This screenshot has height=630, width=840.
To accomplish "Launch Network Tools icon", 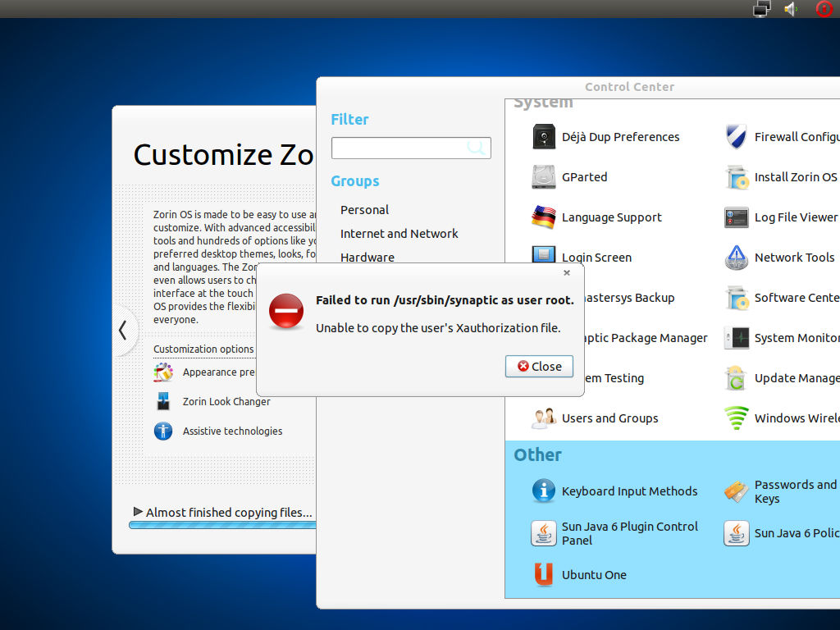I will tap(737, 257).
